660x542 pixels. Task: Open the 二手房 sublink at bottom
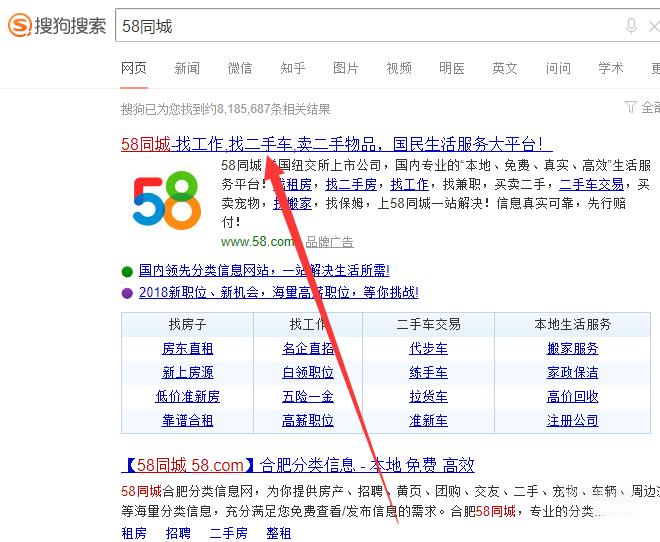click(x=229, y=533)
